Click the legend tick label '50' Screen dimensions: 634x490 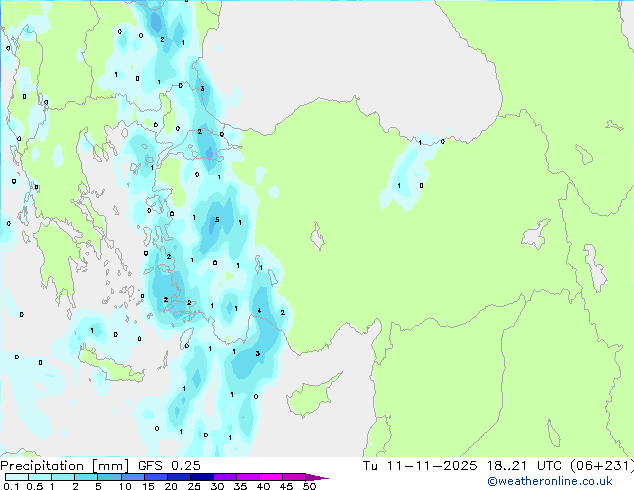pos(309,486)
